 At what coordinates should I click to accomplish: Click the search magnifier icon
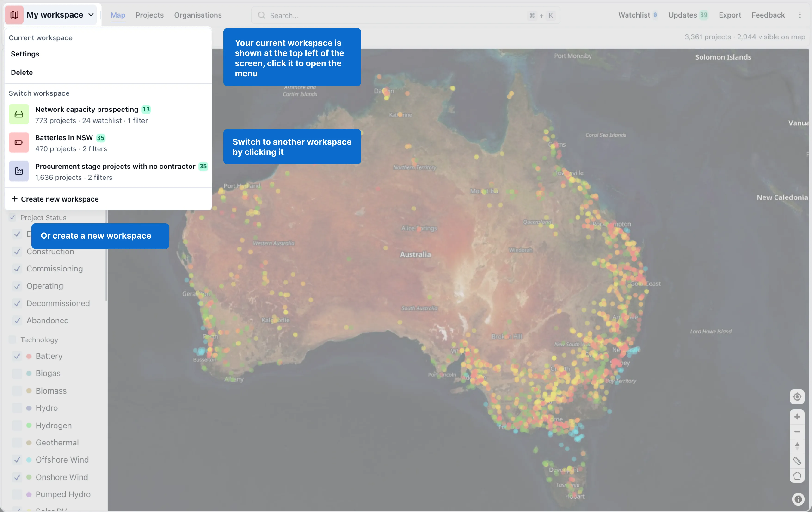[261, 15]
